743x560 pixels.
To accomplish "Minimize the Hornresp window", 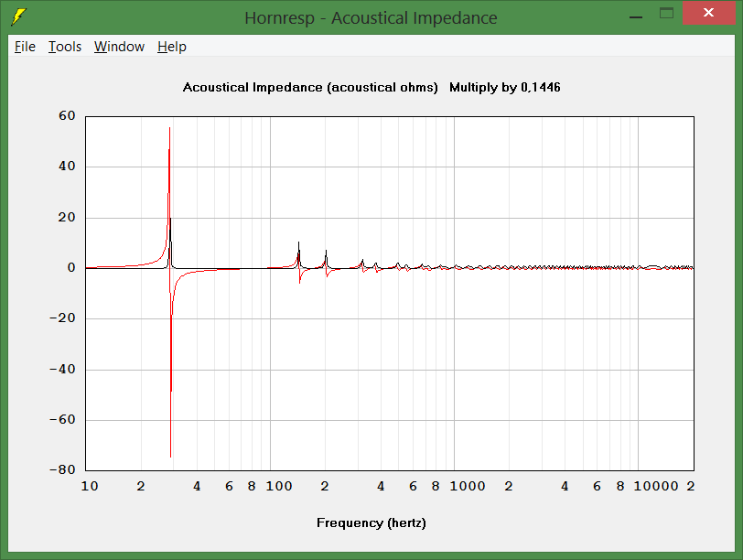I will coord(636,17).
